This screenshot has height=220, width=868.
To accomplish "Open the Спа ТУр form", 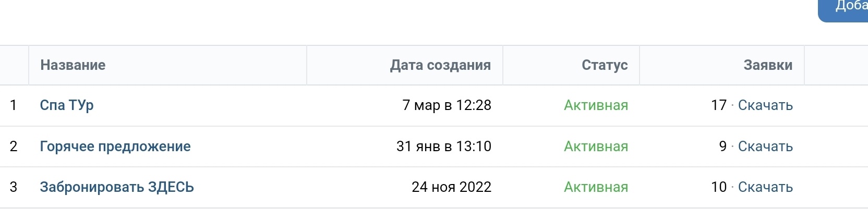I will pyautogui.click(x=67, y=105).
